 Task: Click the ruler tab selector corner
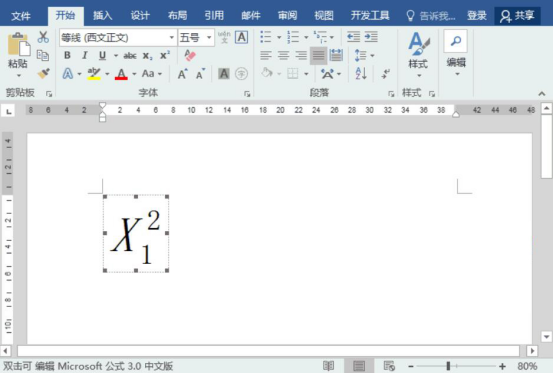pos(9,111)
